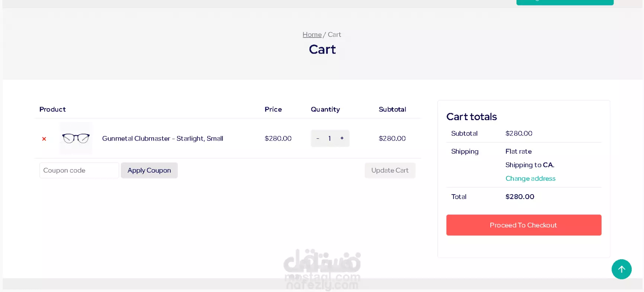Screen dimensions: 644x292
Task: Click the Cart page heading
Action: point(322,49)
